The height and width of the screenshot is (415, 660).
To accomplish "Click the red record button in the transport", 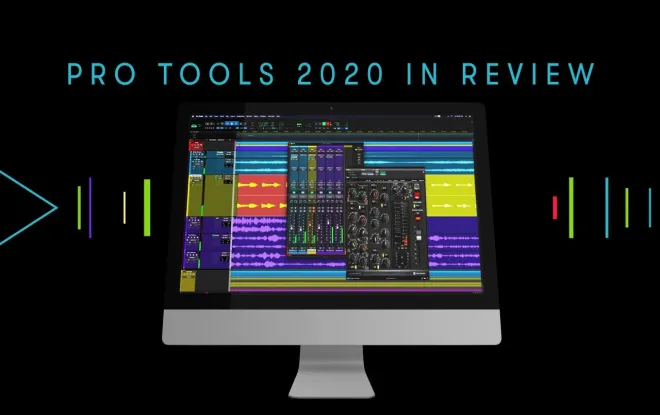I will pos(329,124).
